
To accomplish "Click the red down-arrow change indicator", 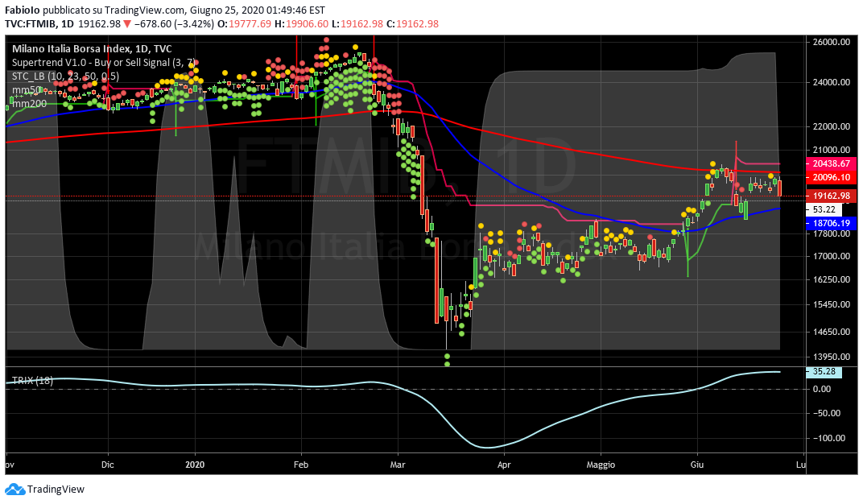I will 127,24.
